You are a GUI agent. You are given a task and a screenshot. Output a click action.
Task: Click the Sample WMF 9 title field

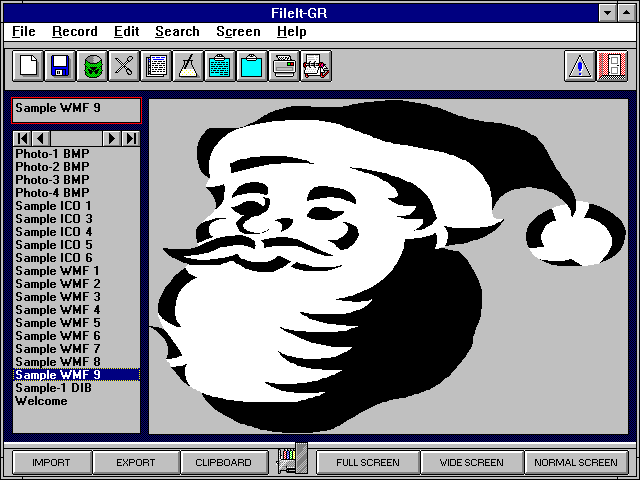(75, 109)
